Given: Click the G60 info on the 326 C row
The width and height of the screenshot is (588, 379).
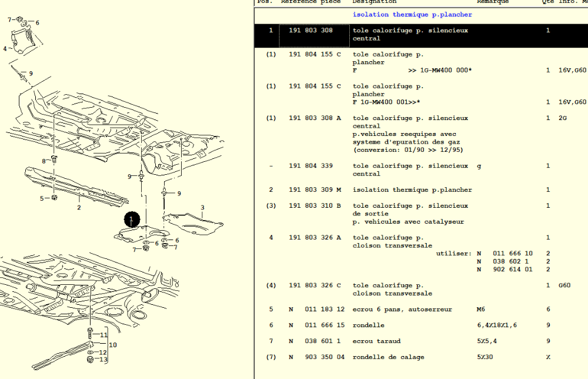Looking at the screenshot, I should pyautogui.click(x=564, y=285).
